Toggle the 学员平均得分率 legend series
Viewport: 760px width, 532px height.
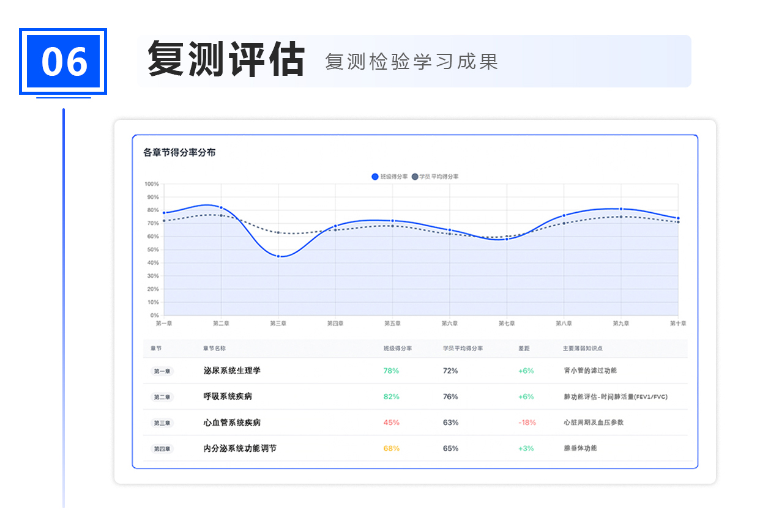click(435, 177)
